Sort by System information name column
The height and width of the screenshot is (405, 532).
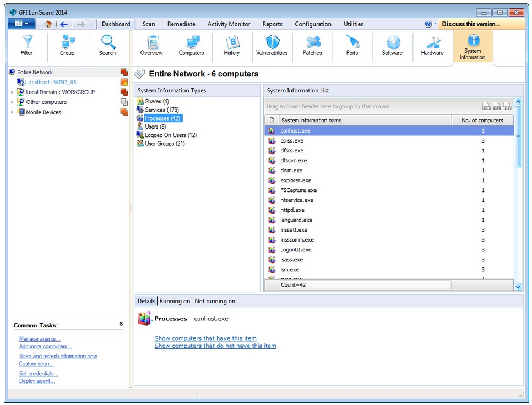pos(365,120)
